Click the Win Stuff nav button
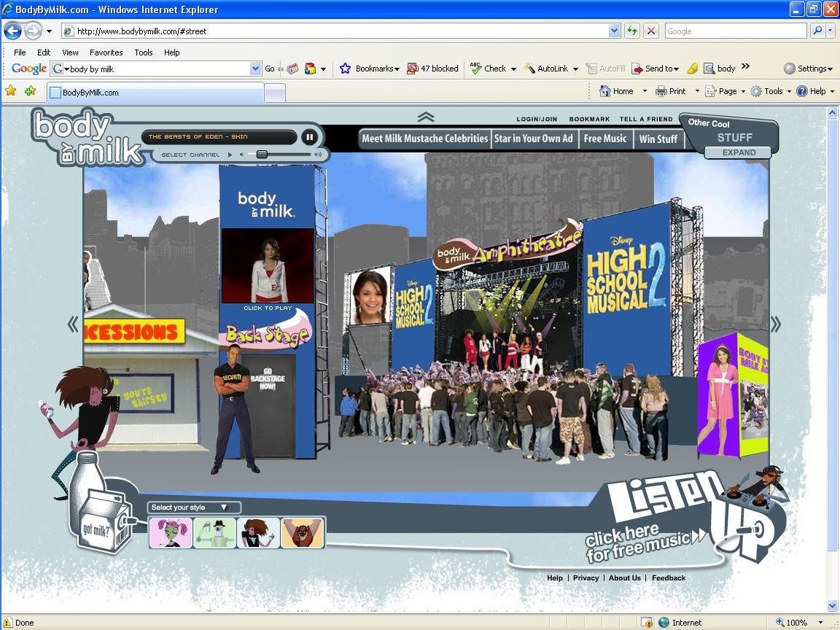Screen dimensions: 840x630 (658, 139)
